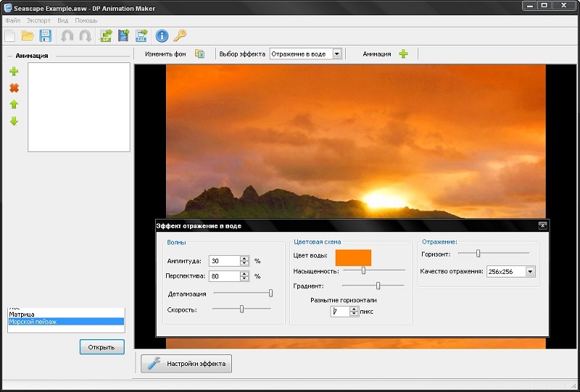Open the Помощь menu
This screenshot has height=392, width=580.
tap(86, 21)
